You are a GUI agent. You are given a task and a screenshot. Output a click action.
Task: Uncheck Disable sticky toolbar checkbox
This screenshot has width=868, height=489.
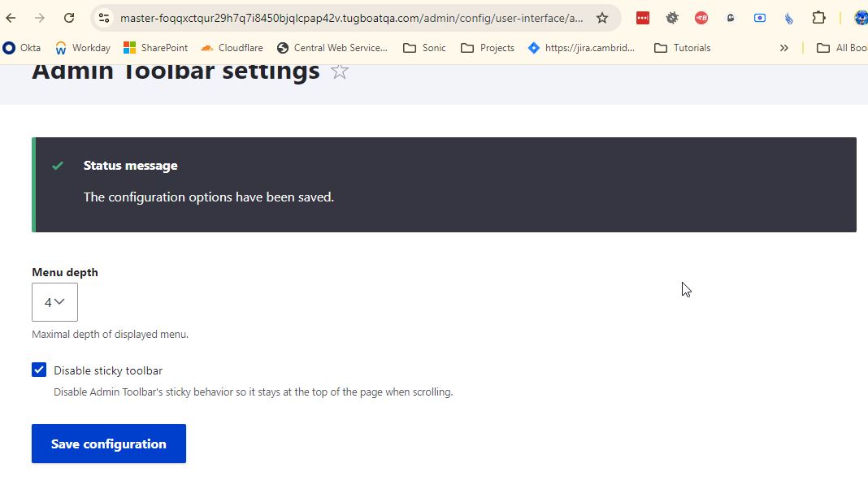coord(39,370)
